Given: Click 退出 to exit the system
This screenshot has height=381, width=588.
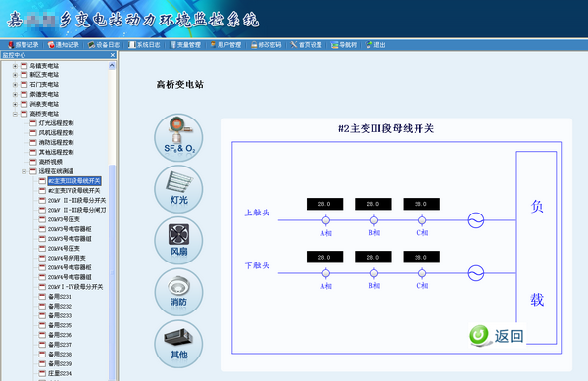Looking at the screenshot, I should [375, 45].
